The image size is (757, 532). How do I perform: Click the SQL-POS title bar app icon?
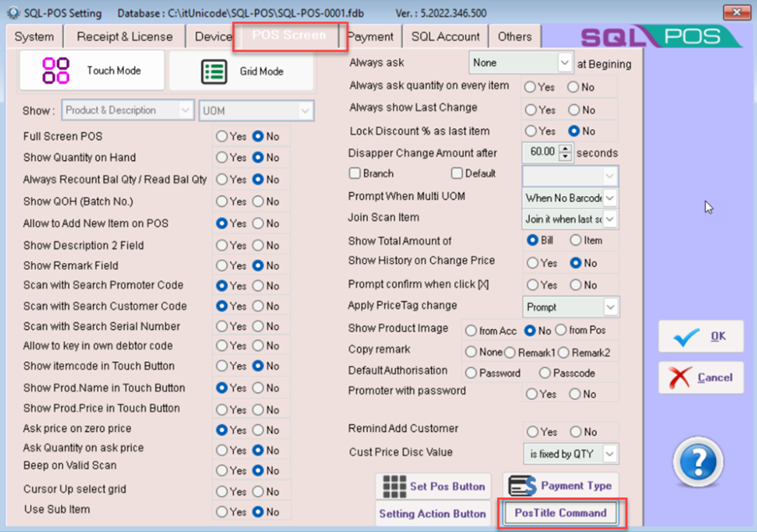pyautogui.click(x=12, y=13)
